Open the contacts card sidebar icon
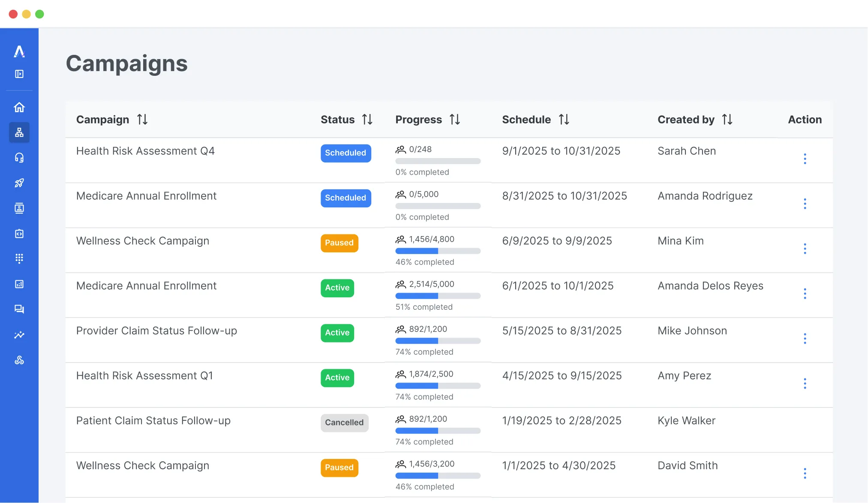This screenshot has height=503, width=868. [x=19, y=208]
